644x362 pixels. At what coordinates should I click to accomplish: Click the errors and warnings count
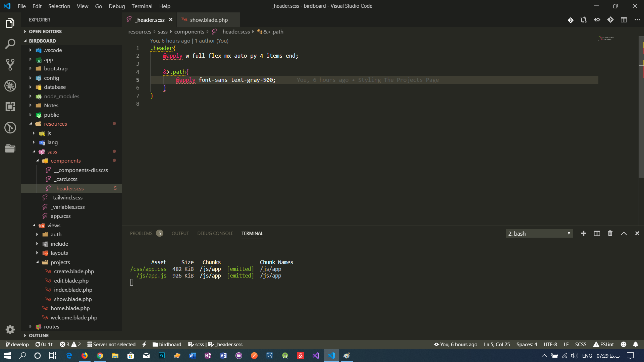pos(70,344)
